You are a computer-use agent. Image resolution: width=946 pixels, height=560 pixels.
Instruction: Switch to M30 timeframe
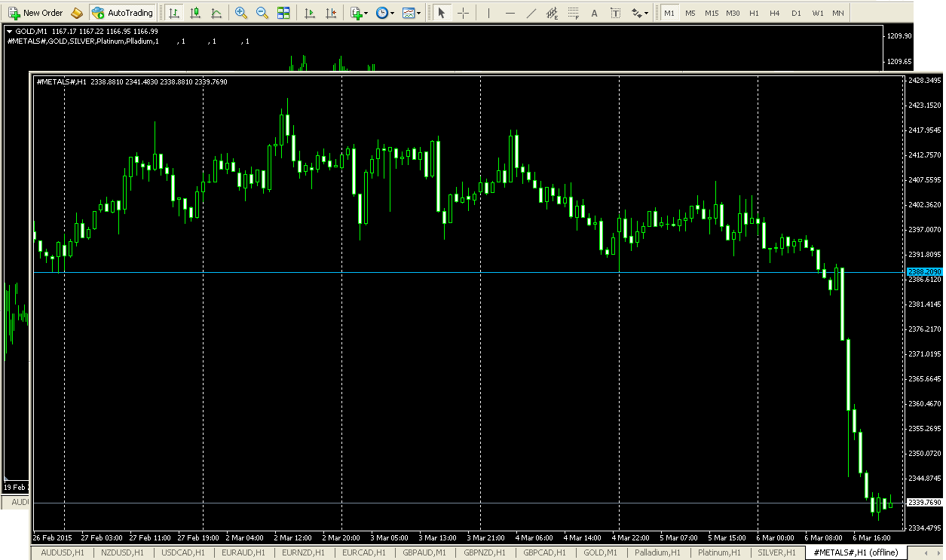(x=733, y=13)
